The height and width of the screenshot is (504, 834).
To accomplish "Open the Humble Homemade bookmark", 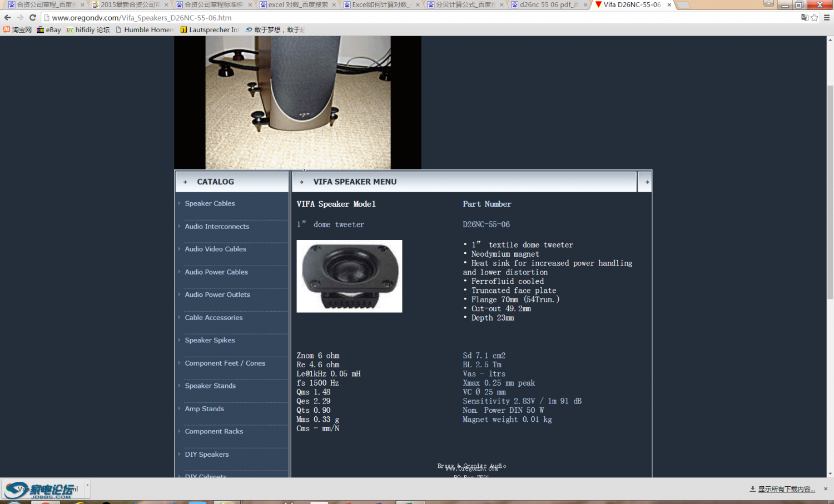I will (x=145, y=29).
